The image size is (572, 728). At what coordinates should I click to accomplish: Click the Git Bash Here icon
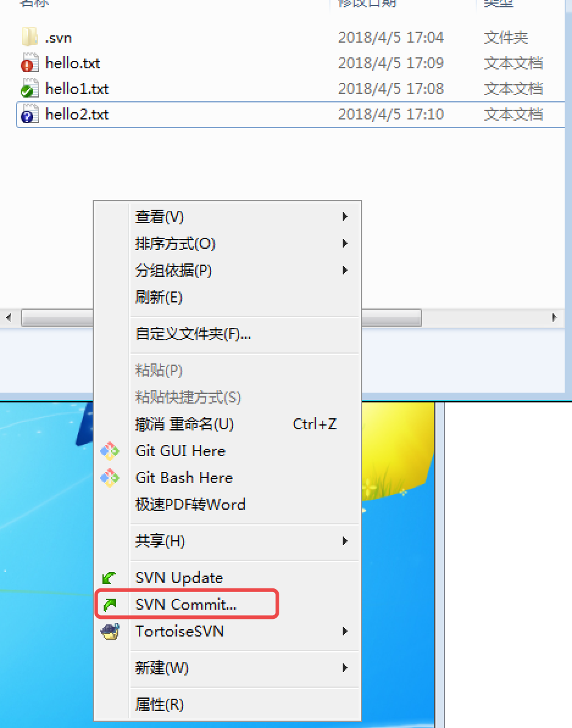(110, 478)
